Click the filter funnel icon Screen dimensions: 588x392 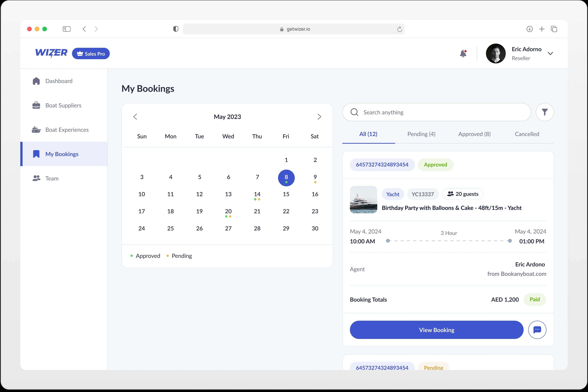click(x=545, y=112)
